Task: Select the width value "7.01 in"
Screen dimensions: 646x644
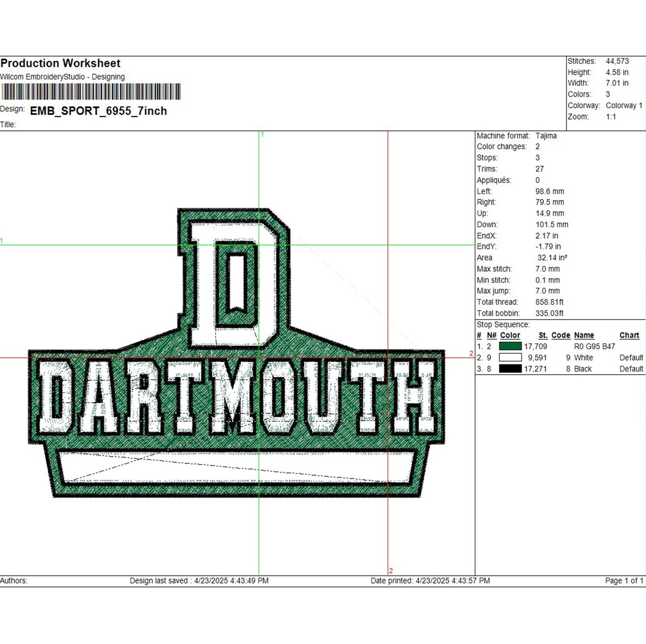Action: click(x=617, y=83)
